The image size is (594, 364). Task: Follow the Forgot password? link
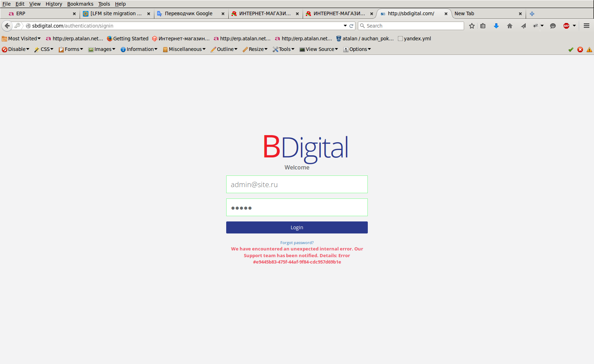coord(297,243)
